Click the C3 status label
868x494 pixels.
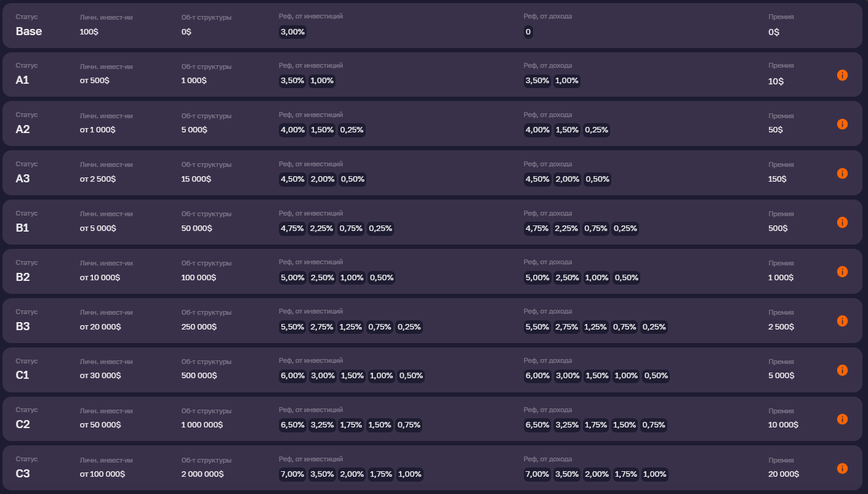tap(23, 474)
